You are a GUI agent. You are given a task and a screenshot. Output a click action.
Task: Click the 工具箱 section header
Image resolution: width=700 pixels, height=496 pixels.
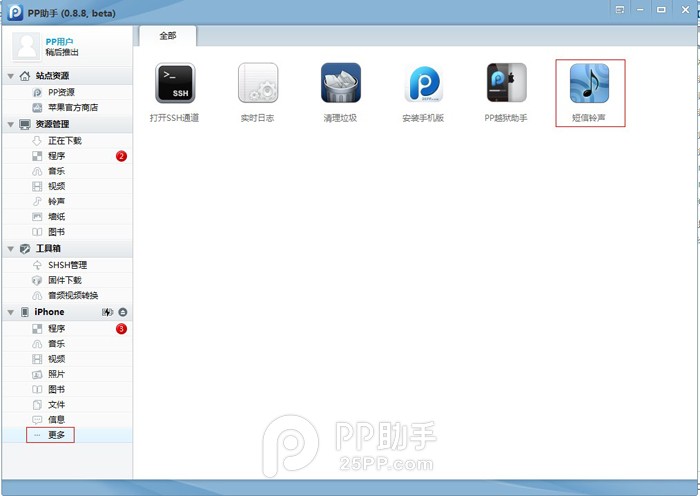pyautogui.click(x=67, y=249)
